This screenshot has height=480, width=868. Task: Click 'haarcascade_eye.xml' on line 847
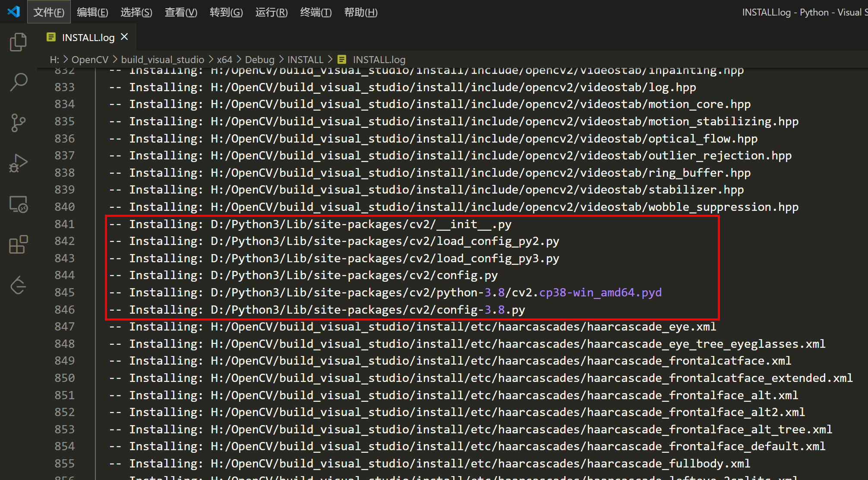tap(651, 327)
